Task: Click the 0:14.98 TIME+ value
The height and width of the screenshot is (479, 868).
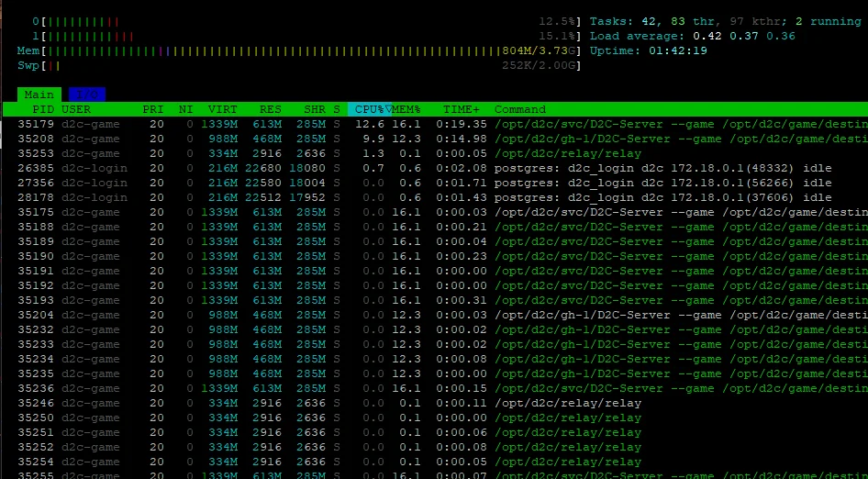Action: pyautogui.click(x=462, y=139)
